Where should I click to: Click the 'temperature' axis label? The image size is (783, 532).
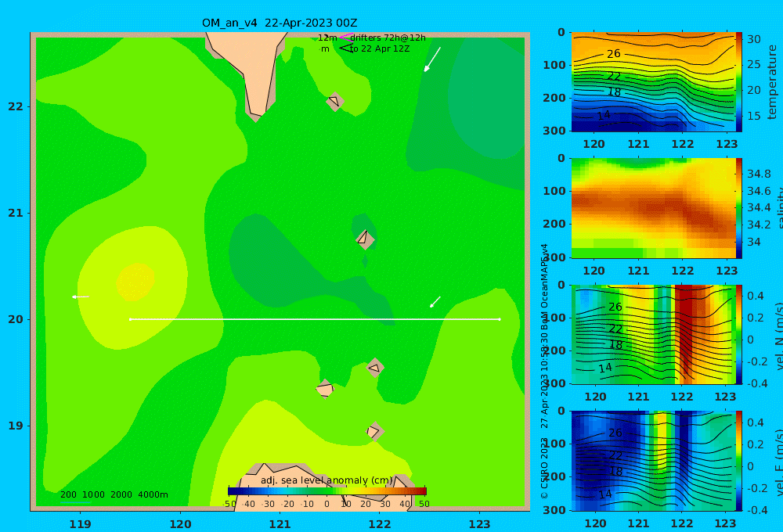pos(773,82)
